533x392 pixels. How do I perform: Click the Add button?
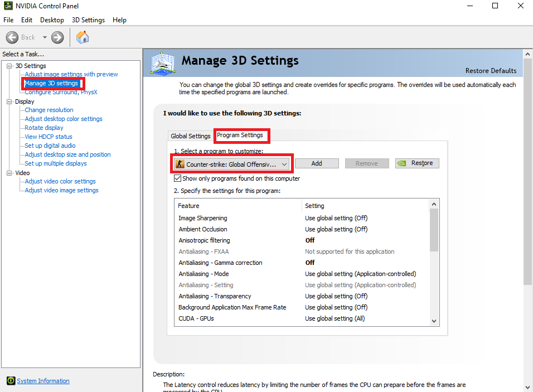click(x=317, y=163)
